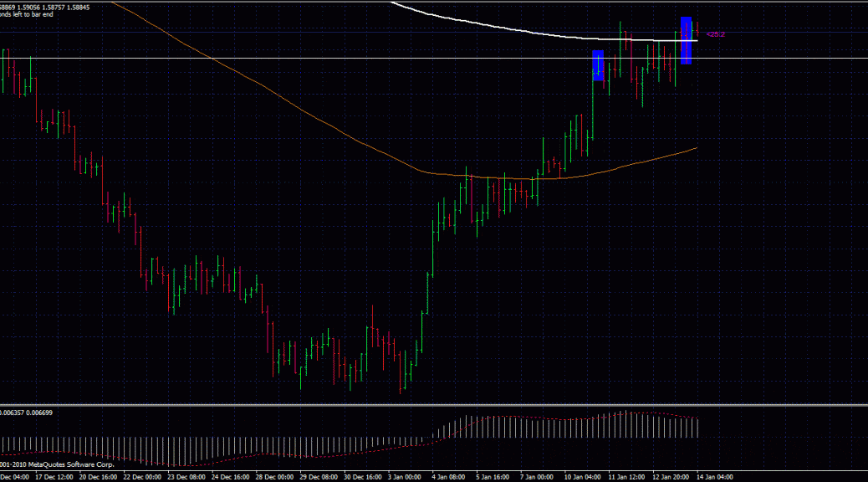Click the '28 Dec 00:00' time axis label
The image size is (868, 482).
pos(274,477)
